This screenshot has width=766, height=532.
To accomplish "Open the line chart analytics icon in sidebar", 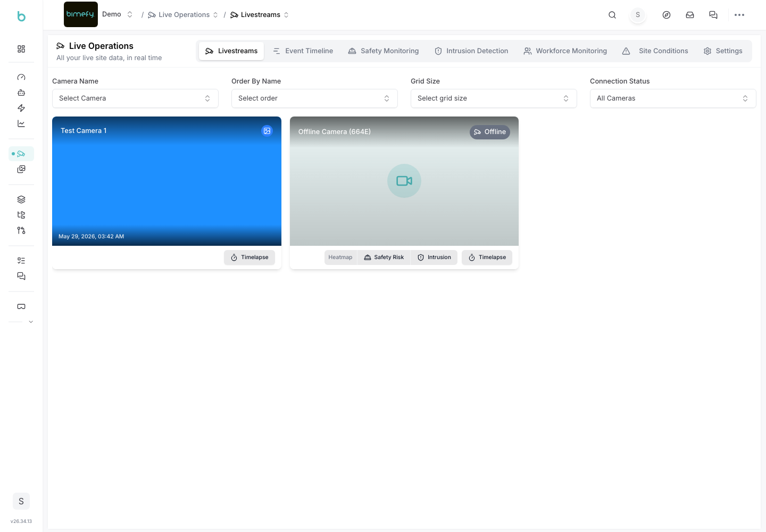I will tap(21, 123).
